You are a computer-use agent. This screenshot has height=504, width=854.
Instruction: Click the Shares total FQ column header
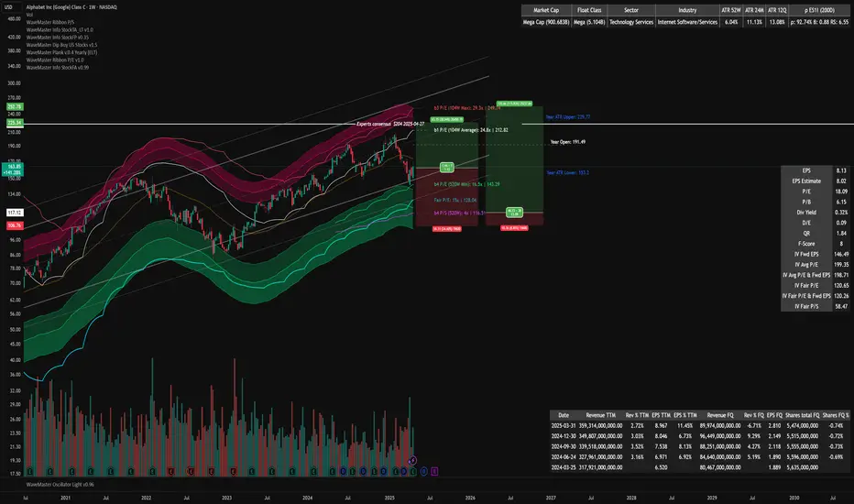[803, 415]
